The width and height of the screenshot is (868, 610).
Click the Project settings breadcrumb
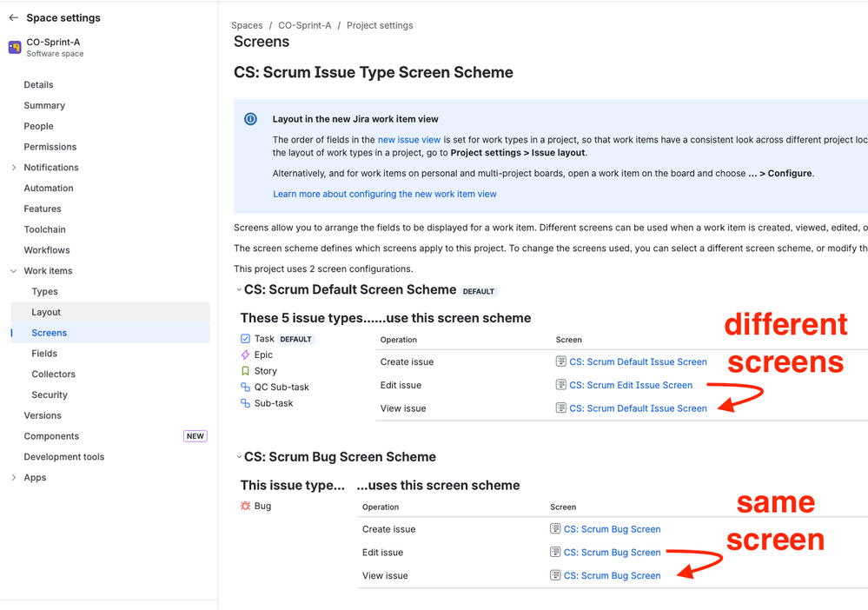point(380,25)
